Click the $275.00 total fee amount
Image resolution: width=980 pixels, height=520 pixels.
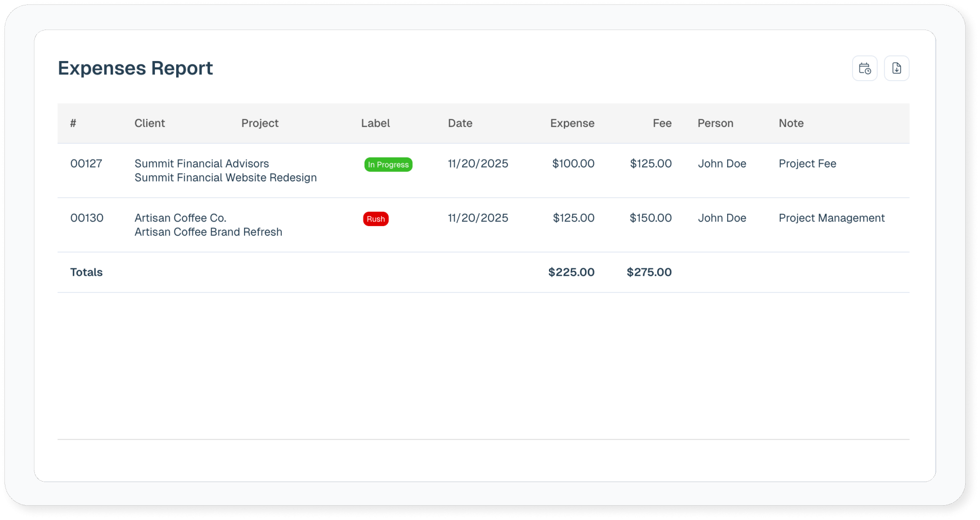(649, 272)
